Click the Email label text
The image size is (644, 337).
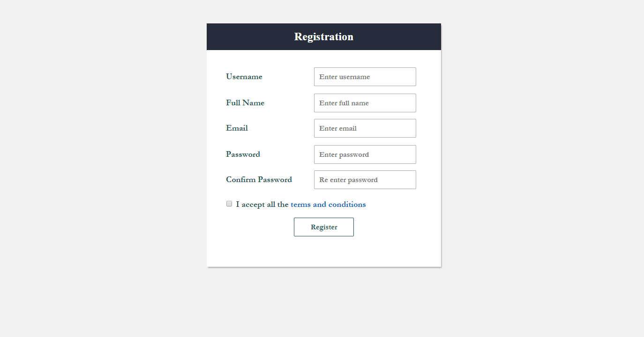pos(237,128)
